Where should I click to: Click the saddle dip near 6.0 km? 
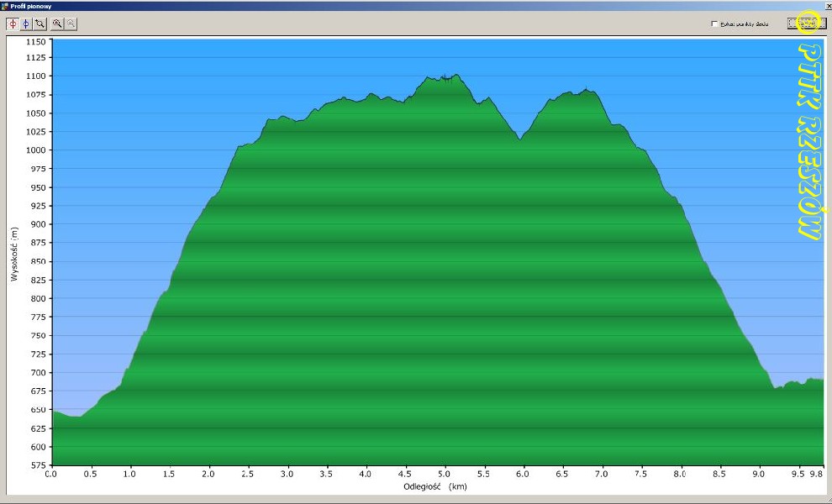tap(520, 139)
